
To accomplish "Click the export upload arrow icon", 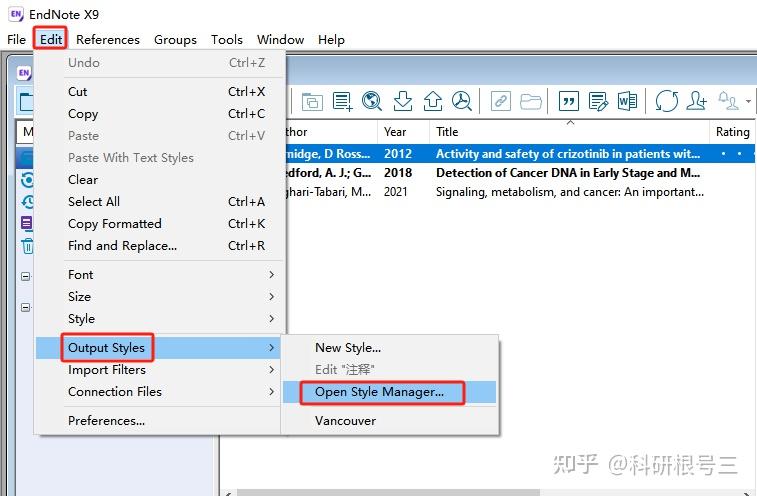I will tap(433, 101).
